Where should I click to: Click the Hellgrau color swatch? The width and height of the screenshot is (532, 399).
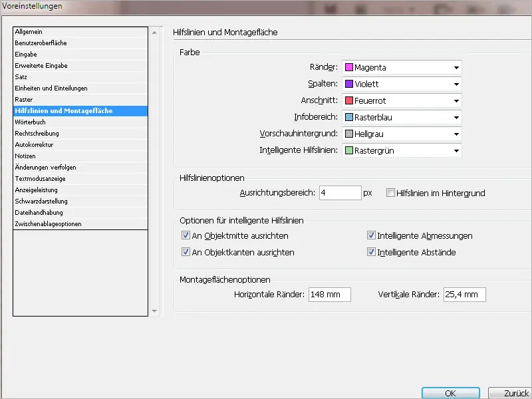(348, 134)
